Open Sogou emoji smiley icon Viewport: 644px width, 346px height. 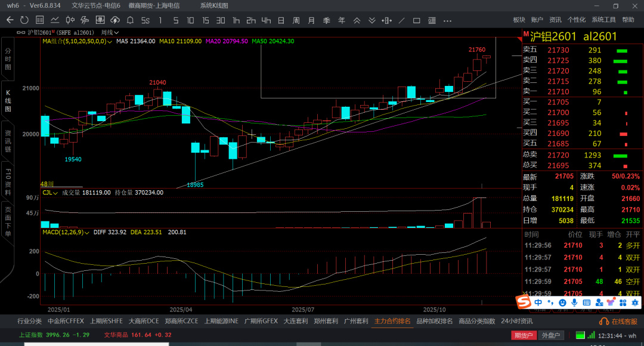click(x=563, y=303)
